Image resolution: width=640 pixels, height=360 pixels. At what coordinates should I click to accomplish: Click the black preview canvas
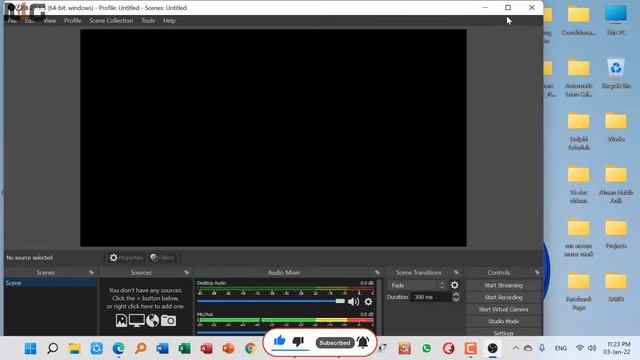tap(273, 138)
